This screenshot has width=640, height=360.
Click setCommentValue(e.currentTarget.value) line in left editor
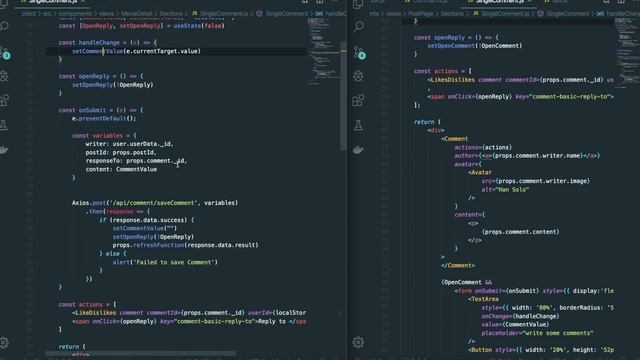coord(136,51)
